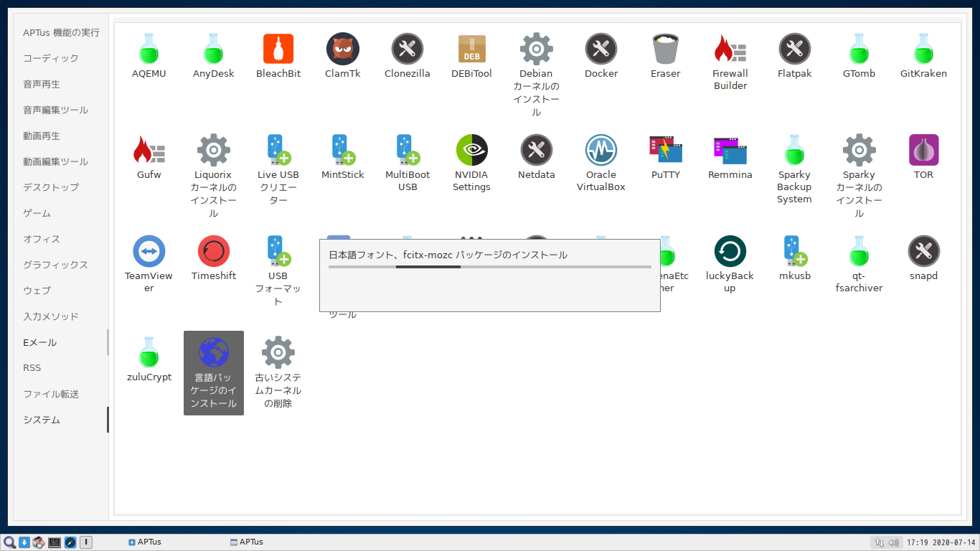This screenshot has width=980, height=551.
Task: Open the GTomb icon
Action: pos(859,49)
